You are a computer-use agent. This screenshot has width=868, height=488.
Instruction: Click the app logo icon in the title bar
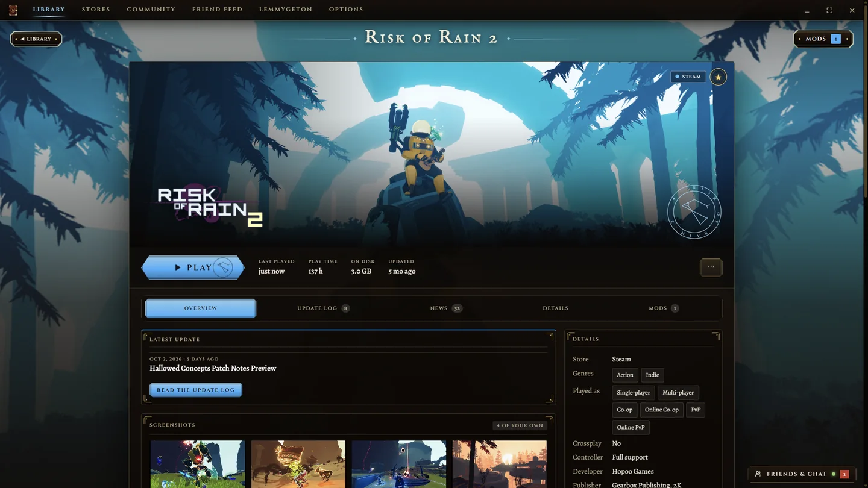(x=13, y=10)
